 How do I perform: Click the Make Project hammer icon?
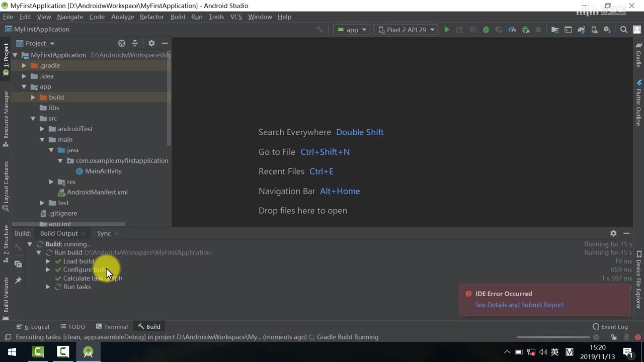pos(319,30)
